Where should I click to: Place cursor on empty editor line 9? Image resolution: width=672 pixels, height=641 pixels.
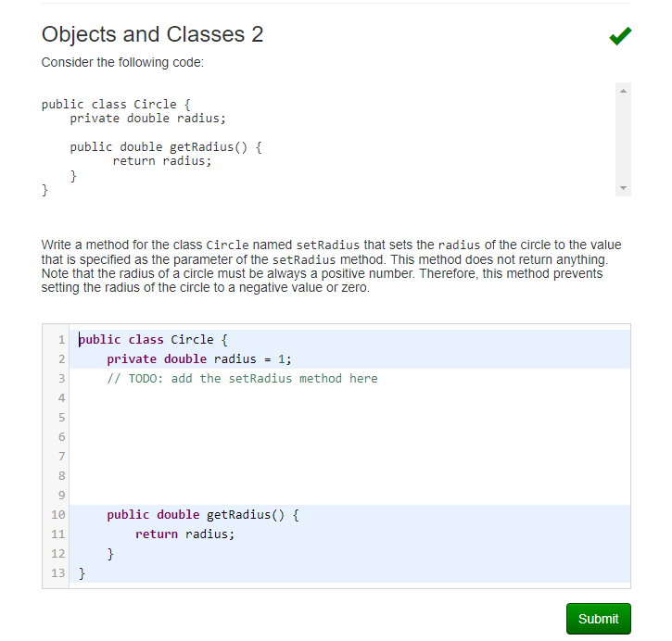[x=349, y=495]
